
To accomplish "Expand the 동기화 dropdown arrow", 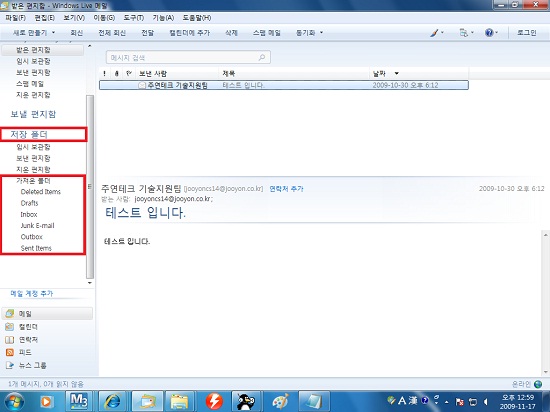I will click(x=321, y=32).
